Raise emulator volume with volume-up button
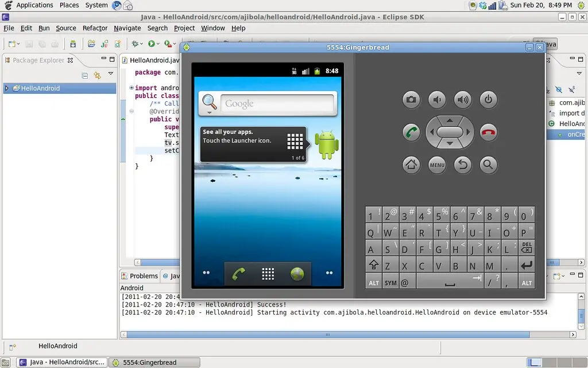 [463, 100]
